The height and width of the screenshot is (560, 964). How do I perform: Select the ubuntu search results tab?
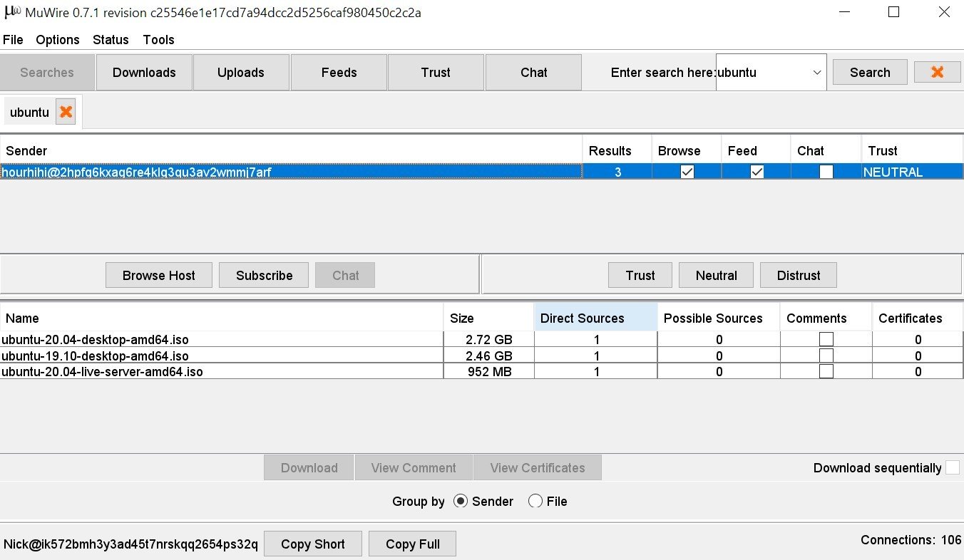pos(29,112)
